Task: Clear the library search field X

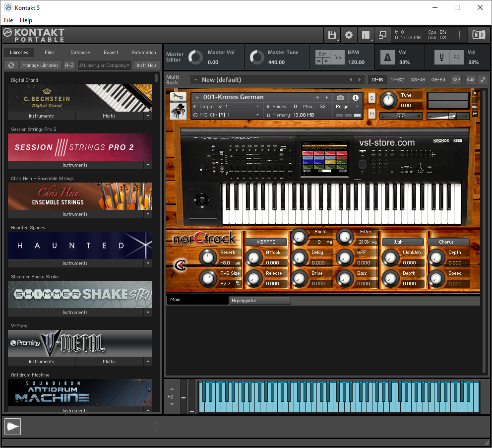Action: tap(128, 65)
